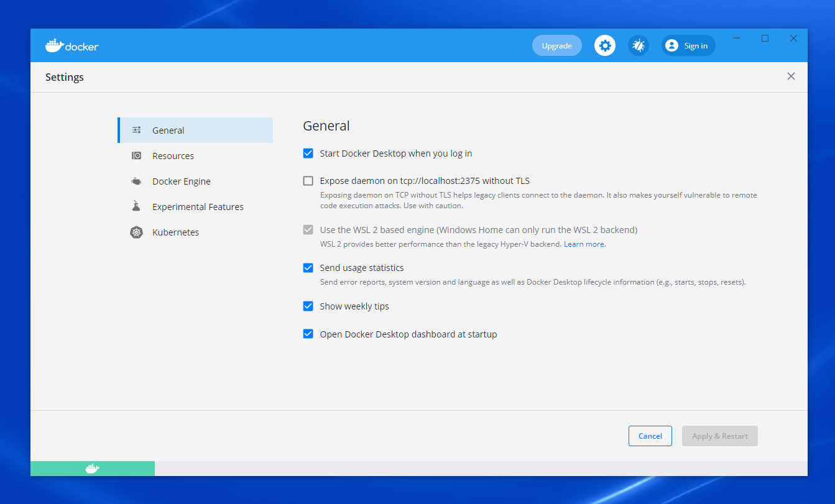The image size is (835, 504).
Task: Click the Apply & Restart button
Action: 720,436
